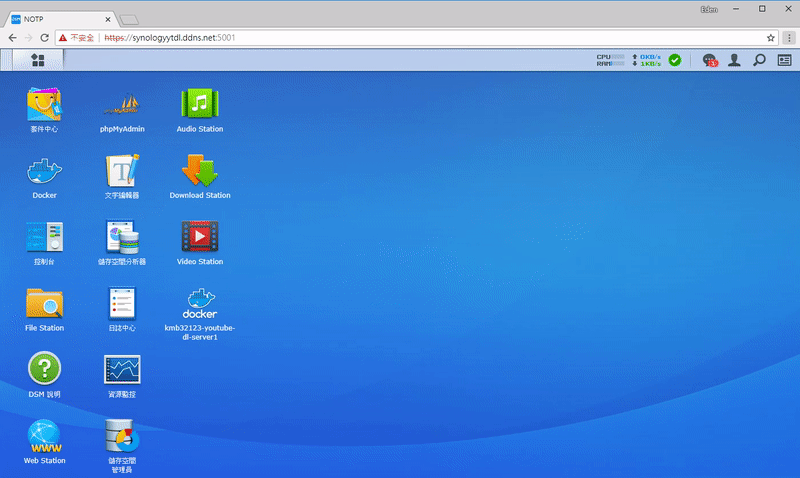
Task: Open the Chrome three-dot menu
Action: pos(789,38)
